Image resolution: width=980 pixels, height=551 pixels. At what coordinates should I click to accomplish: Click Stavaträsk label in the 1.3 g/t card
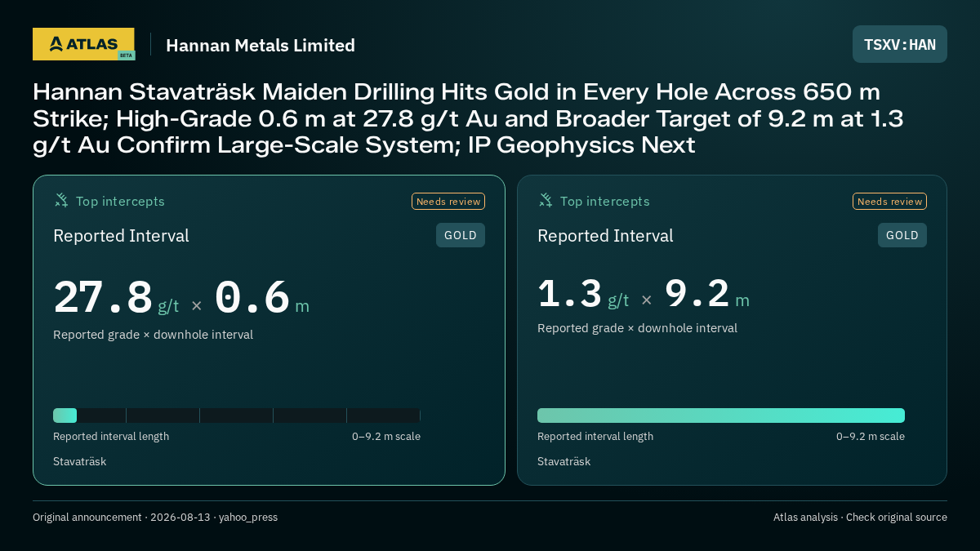[563, 462]
